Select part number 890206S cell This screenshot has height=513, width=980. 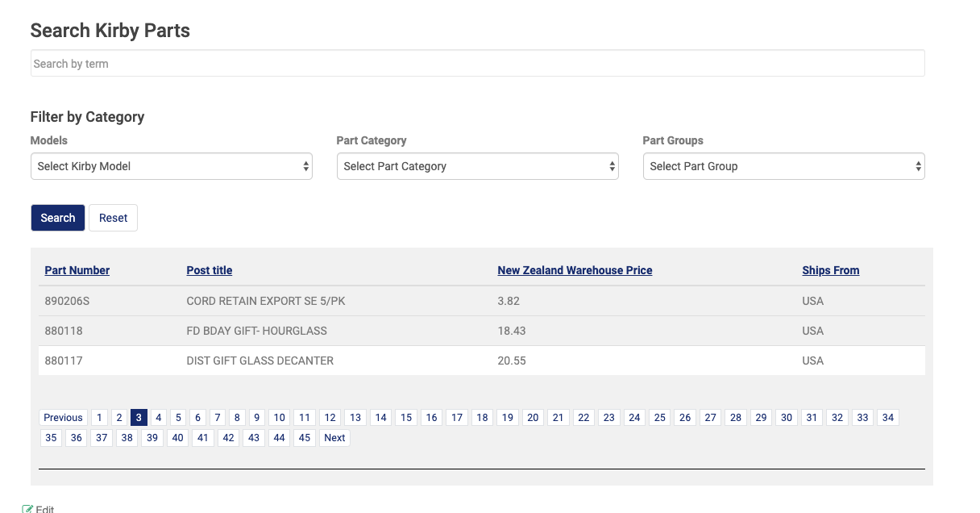68,301
